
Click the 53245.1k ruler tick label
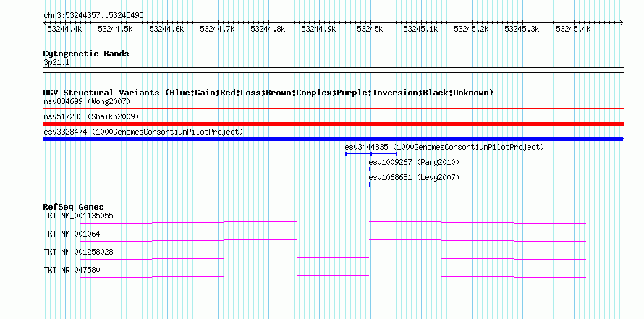(420, 29)
